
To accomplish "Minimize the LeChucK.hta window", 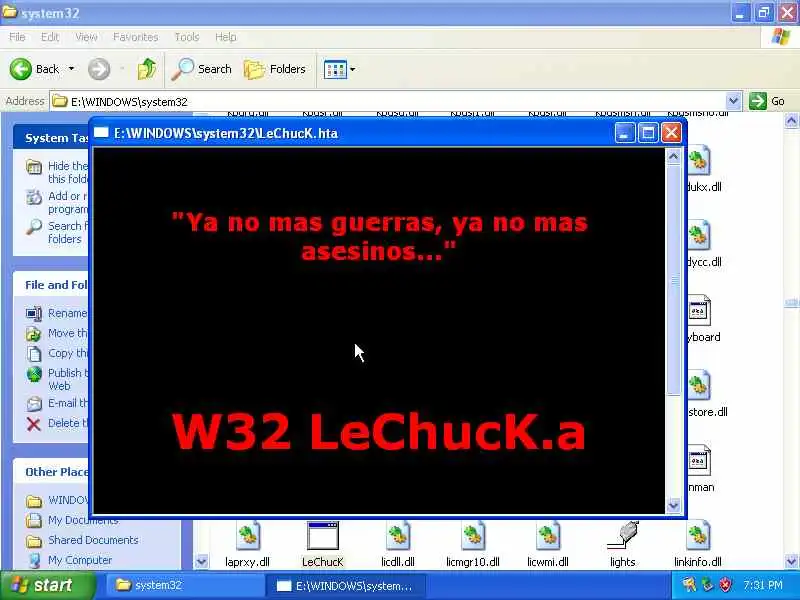I will click(x=624, y=133).
